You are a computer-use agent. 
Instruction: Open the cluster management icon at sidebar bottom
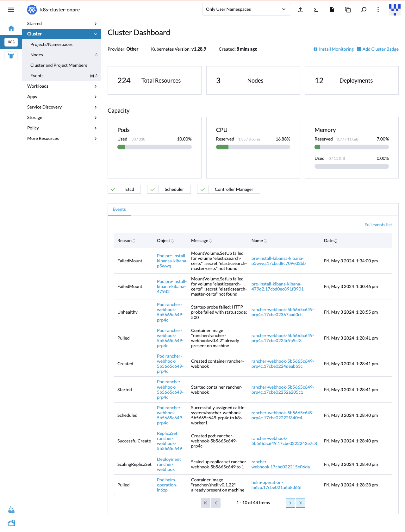[11, 523]
